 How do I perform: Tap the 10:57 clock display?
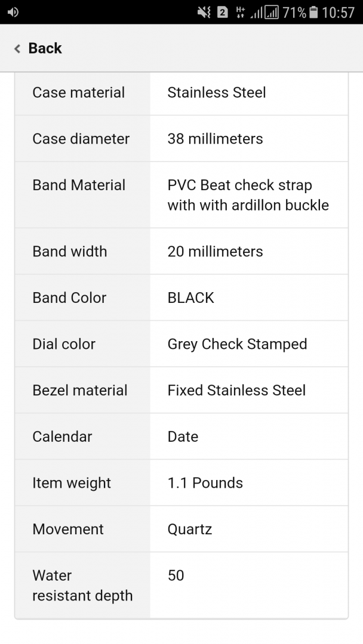coord(338,12)
